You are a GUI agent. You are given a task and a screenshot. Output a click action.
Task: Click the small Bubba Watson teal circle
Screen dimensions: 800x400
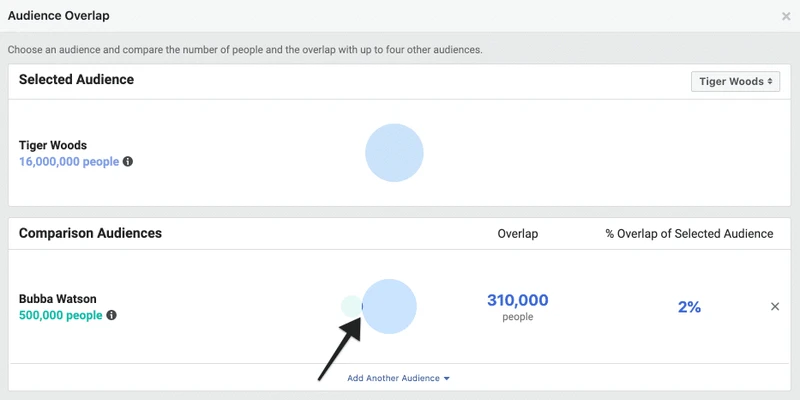tap(351, 306)
